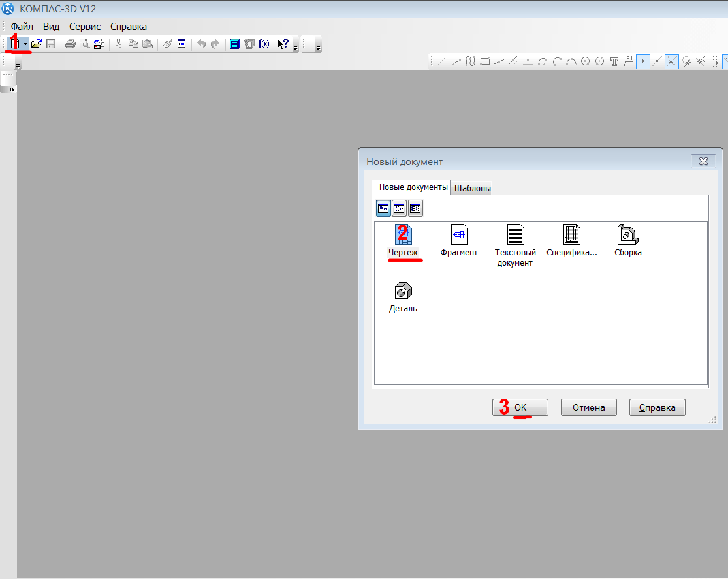Viewport: 728px width, 579px height.
Task: Click the Copy icon in toolbar
Action: click(133, 44)
